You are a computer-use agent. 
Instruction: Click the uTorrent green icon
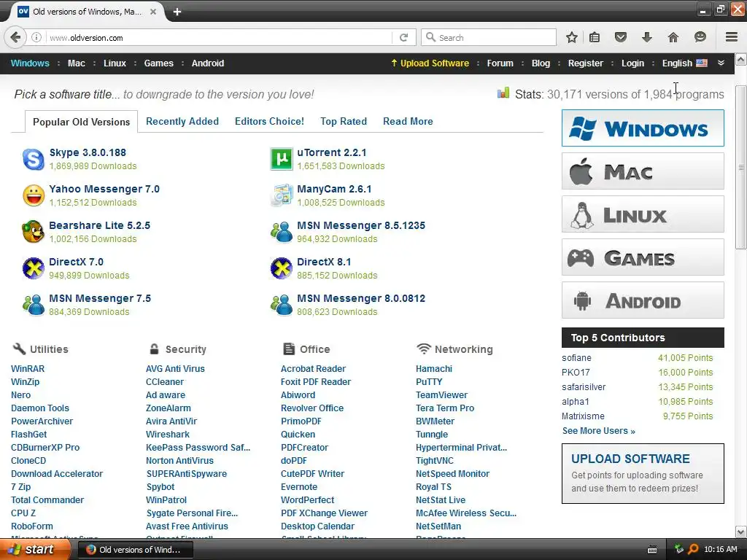(282, 159)
